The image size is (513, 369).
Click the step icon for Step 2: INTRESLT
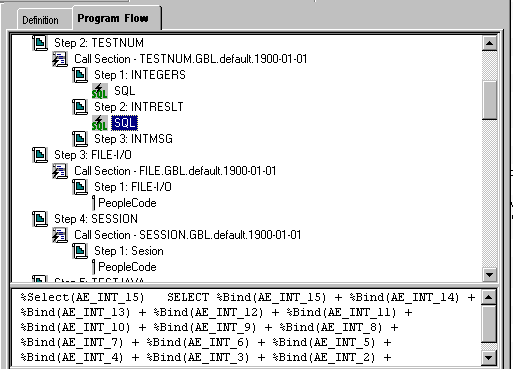pos(80,107)
